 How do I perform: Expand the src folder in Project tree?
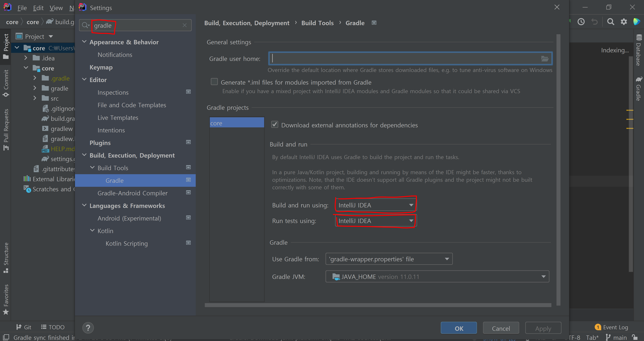click(35, 98)
